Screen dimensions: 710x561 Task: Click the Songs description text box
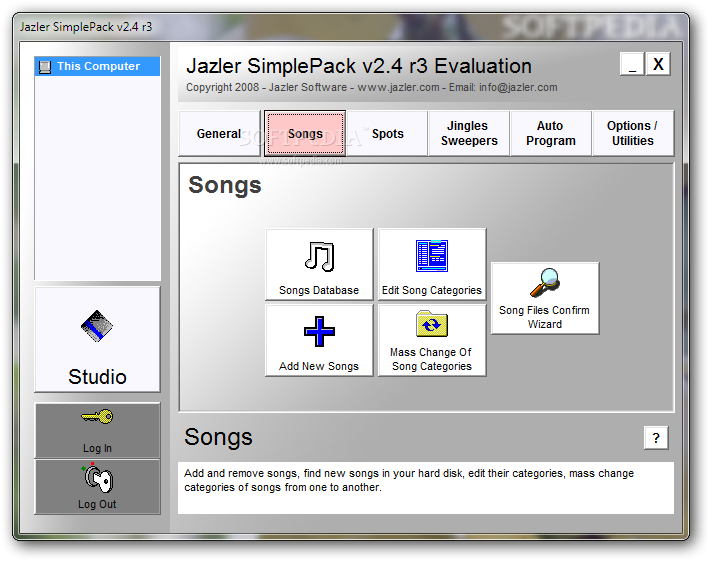(x=426, y=488)
